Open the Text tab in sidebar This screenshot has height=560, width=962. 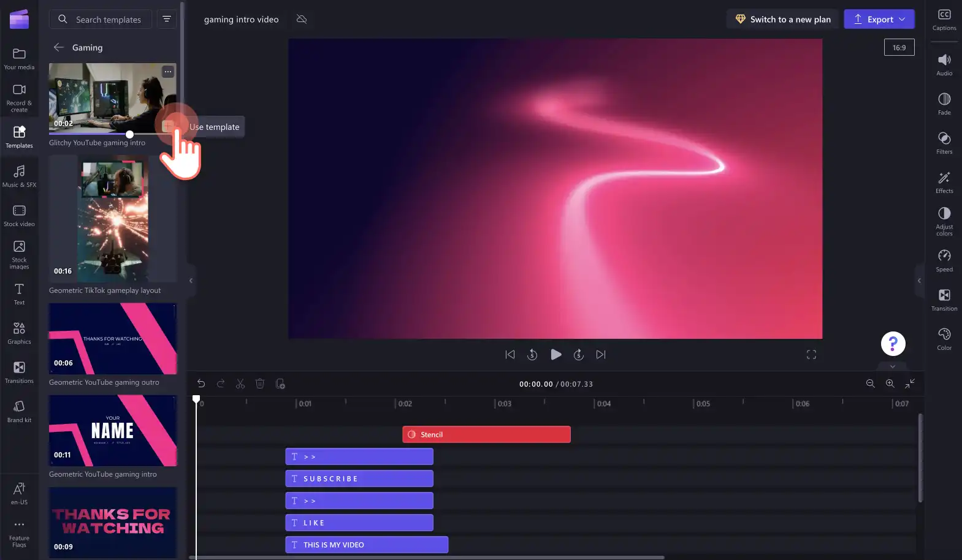coord(19,293)
